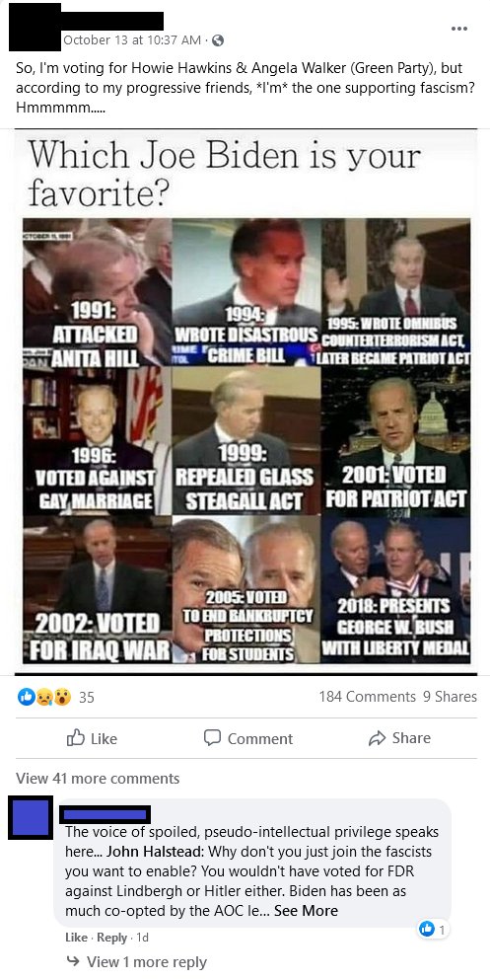This screenshot has height=980, width=490.
Task: Open the 35 reactions count
Action: pos(87,697)
